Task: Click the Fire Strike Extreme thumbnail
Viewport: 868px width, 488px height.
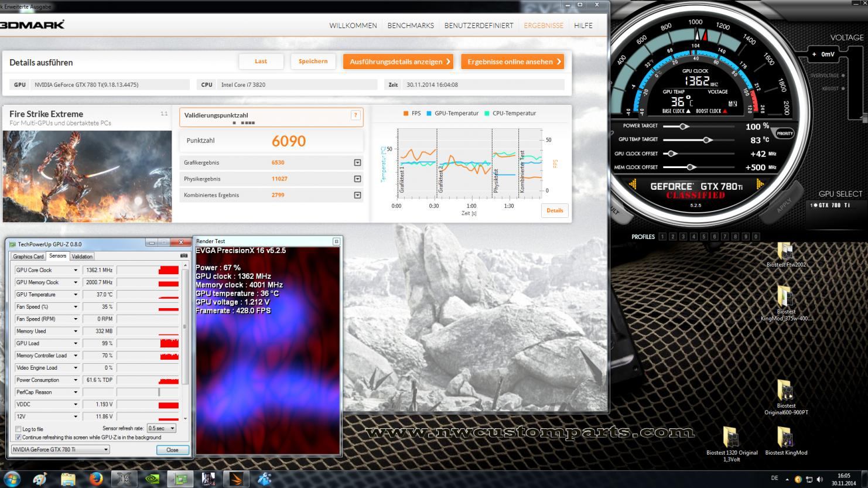Action: pyautogui.click(x=87, y=176)
